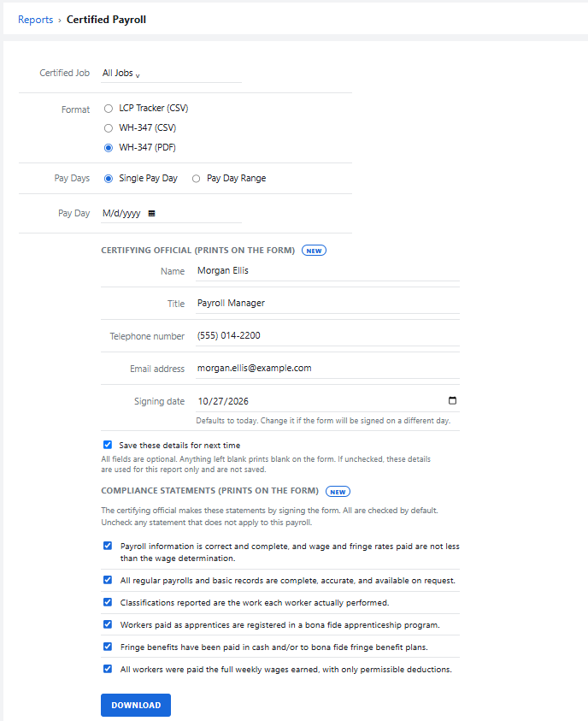Click the Compliance Statements section heading
588x721 pixels.
[x=210, y=491]
